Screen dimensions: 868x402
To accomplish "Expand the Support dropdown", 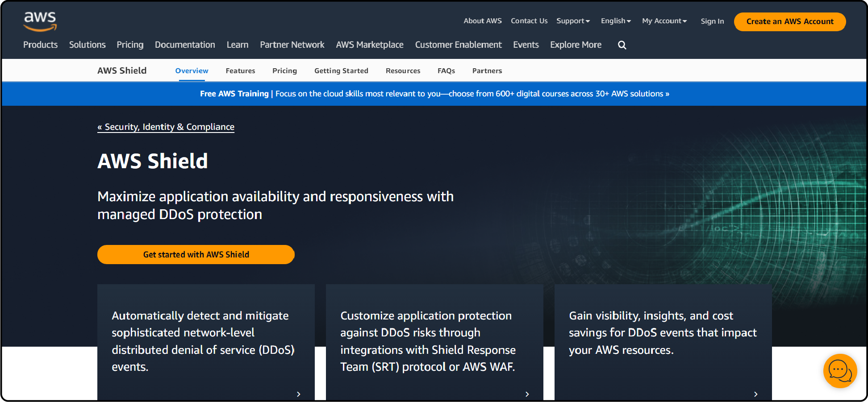I will click(x=573, y=21).
